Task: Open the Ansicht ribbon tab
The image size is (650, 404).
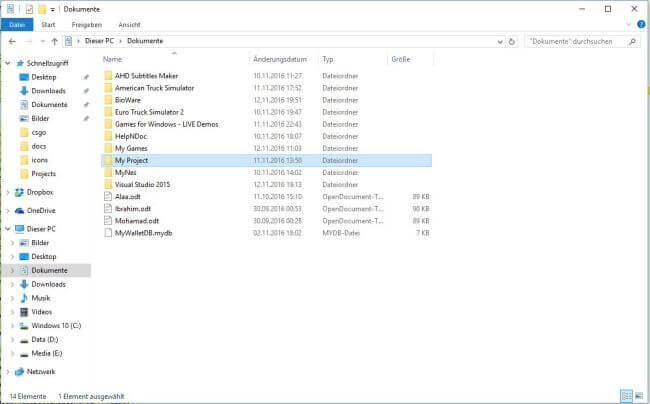Action: (x=129, y=25)
